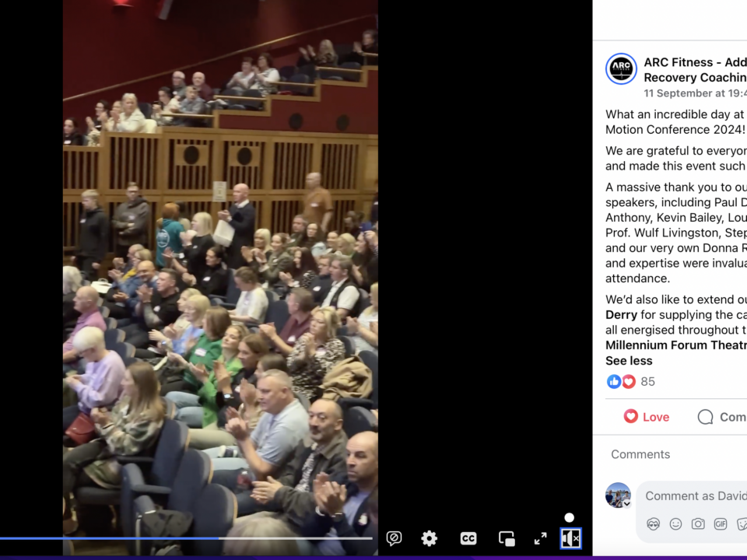Open reactions list showing 85
747x560 pixels.
pyautogui.click(x=631, y=381)
